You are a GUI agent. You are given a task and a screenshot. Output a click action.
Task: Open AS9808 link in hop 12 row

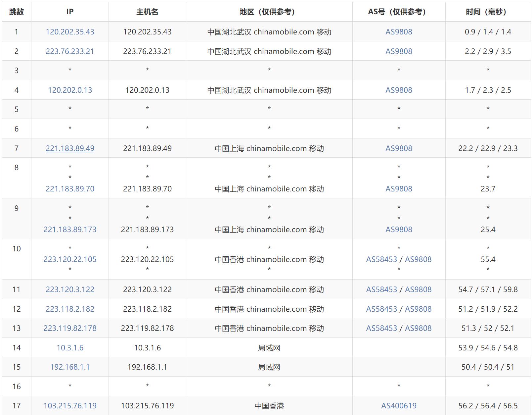(x=418, y=309)
